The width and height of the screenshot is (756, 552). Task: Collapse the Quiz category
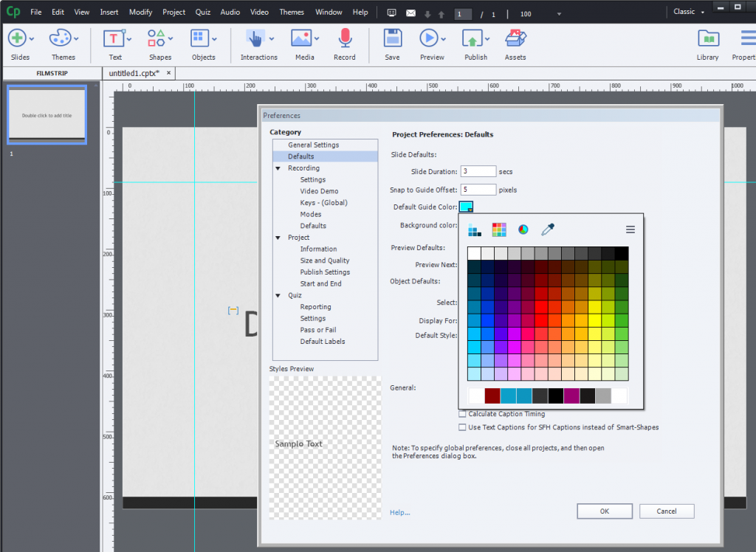point(278,295)
